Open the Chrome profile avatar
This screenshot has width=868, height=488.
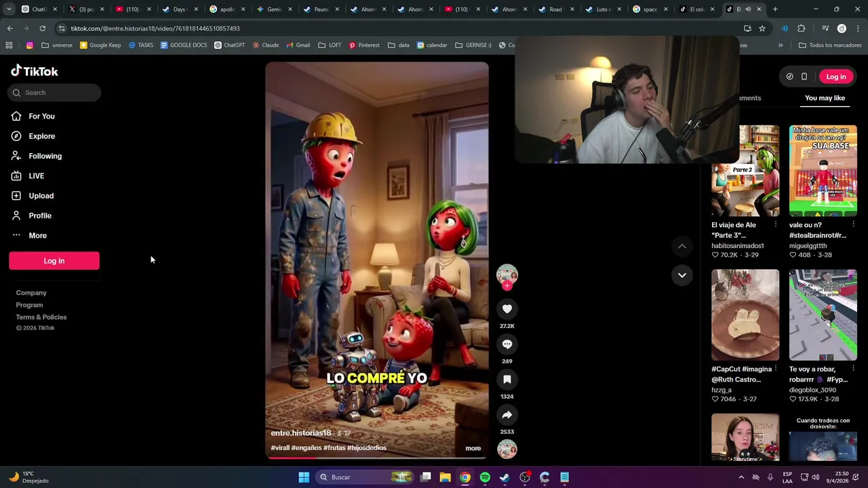point(842,28)
